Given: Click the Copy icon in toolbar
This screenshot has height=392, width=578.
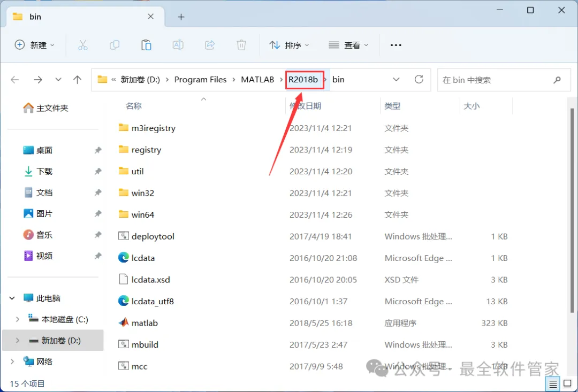Looking at the screenshot, I should coord(115,45).
